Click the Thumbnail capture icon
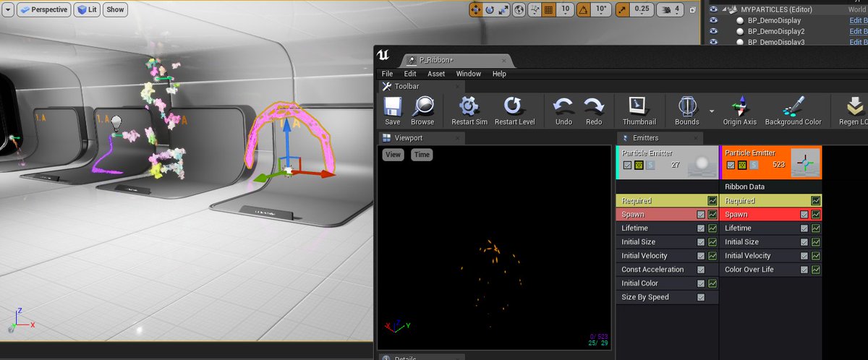The image size is (868, 360). pos(639,106)
